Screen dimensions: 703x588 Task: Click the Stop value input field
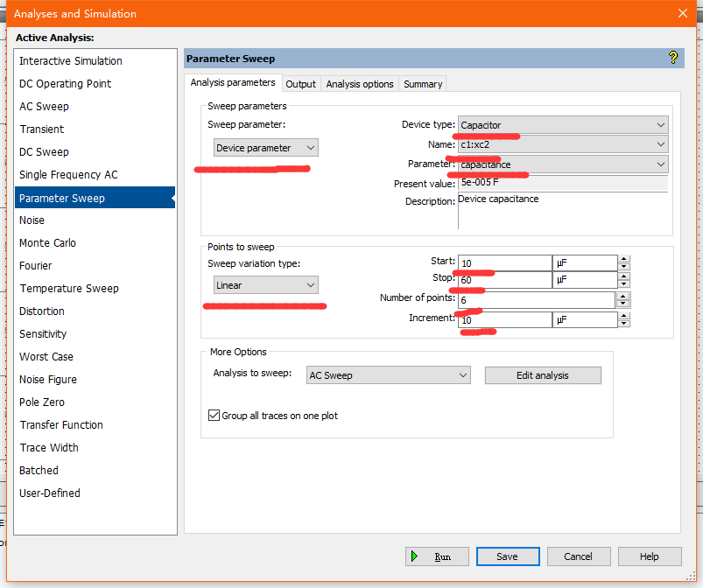point(505,280)
